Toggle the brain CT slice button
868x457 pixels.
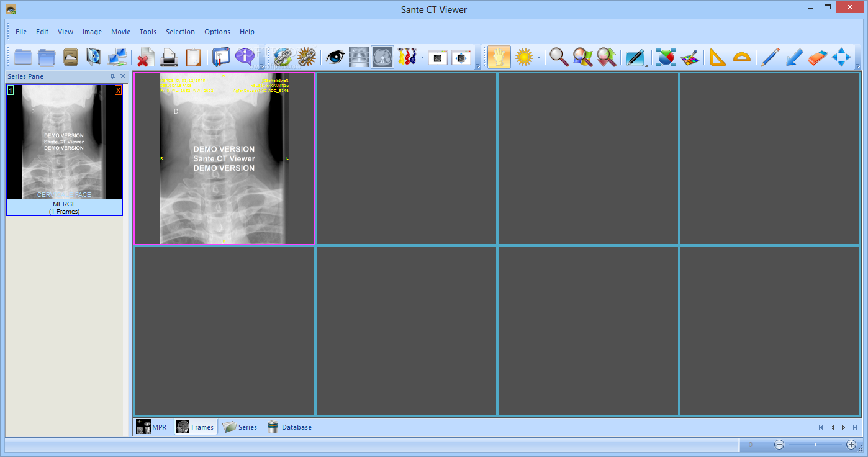[382, 57]
